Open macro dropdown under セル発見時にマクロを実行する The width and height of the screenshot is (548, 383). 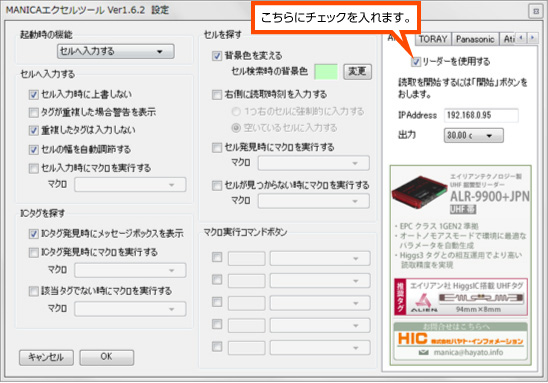[313, 163]
